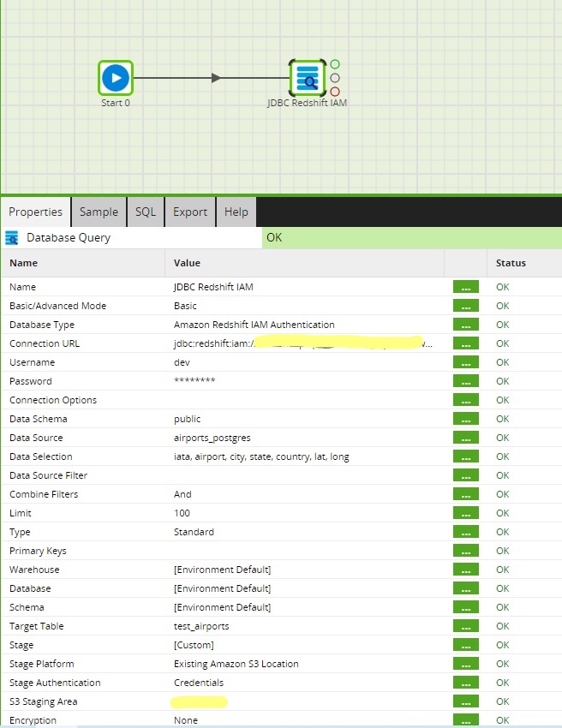Open the Encryption property editor button
Viewport: 562px width, 728px height.
(465, 720)
